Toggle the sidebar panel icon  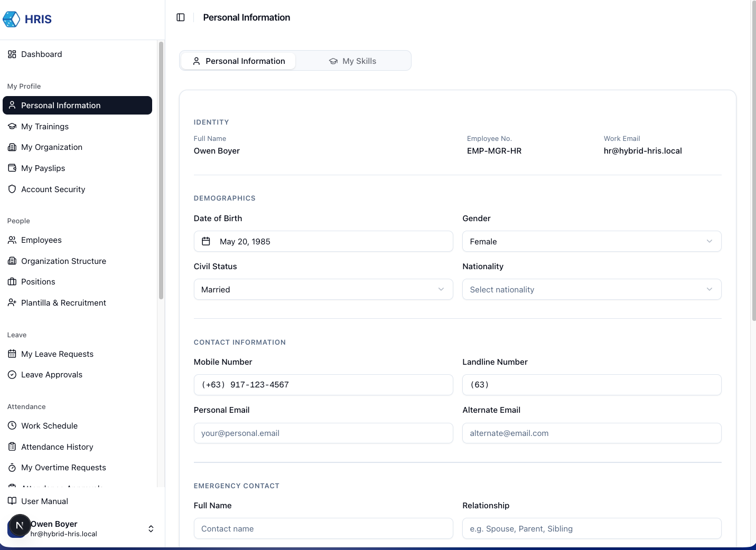click(181, 17)
